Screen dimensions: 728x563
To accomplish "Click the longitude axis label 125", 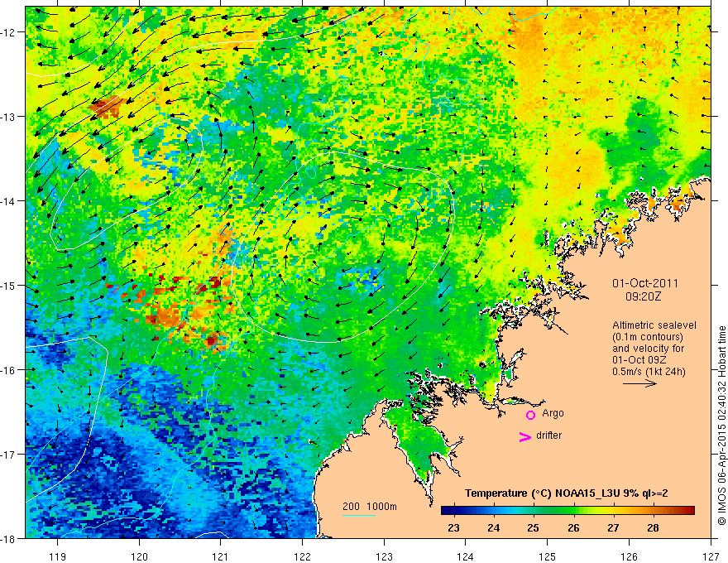I will (x=548, y=556).
